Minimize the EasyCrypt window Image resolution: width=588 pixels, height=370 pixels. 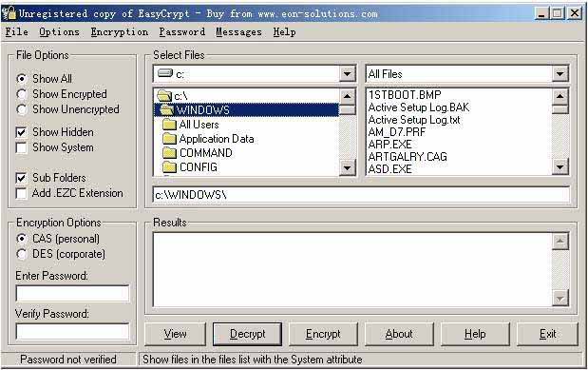tap(541, 13)
